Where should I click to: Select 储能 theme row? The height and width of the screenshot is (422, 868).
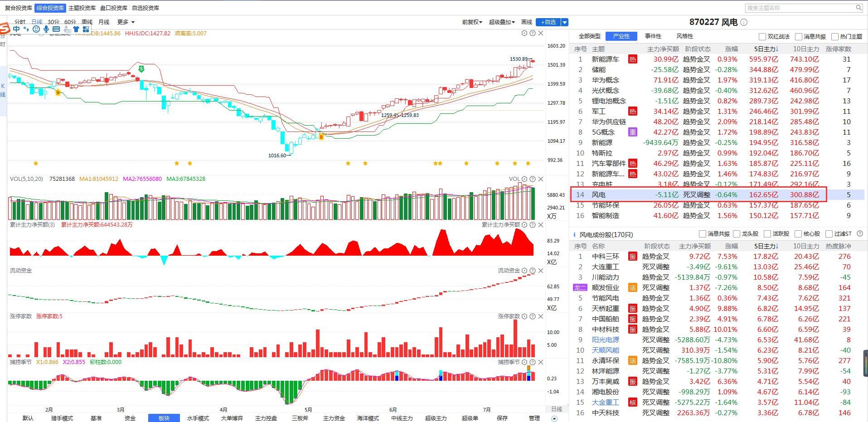(717, 70)
